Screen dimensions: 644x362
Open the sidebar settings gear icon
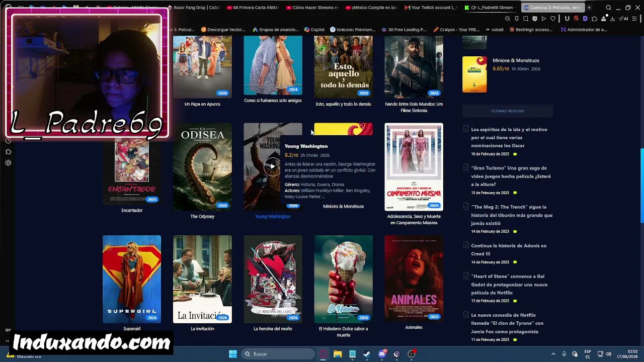coord(8,163)
